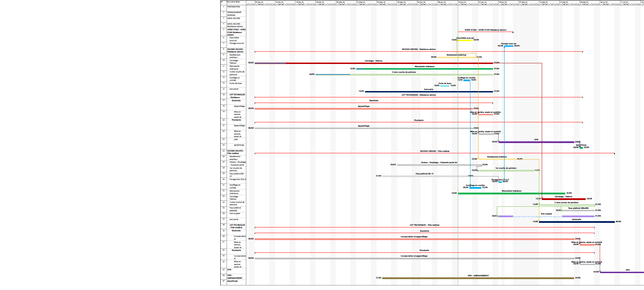
Task: Select row 20 Plomberie
Action: (233, 121)
